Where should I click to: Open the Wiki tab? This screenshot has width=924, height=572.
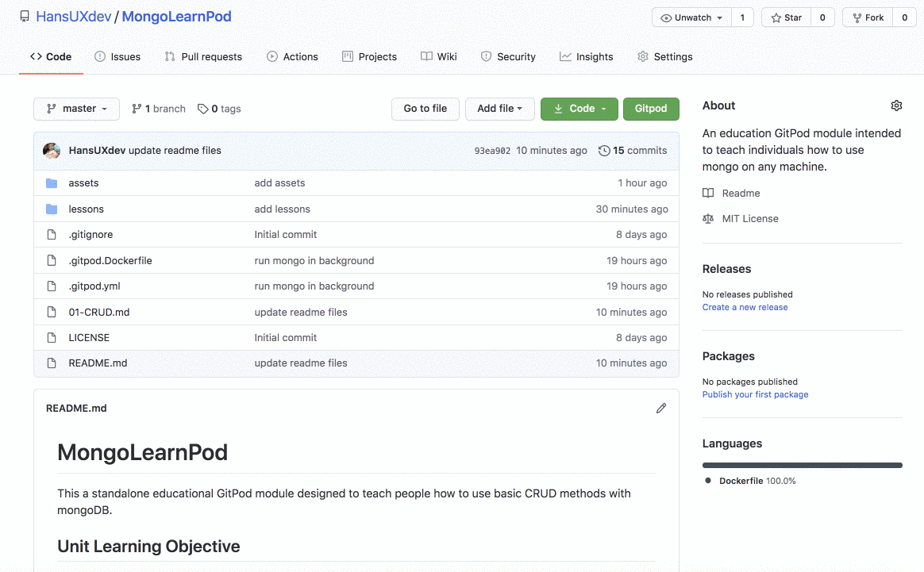coord(439,56)
